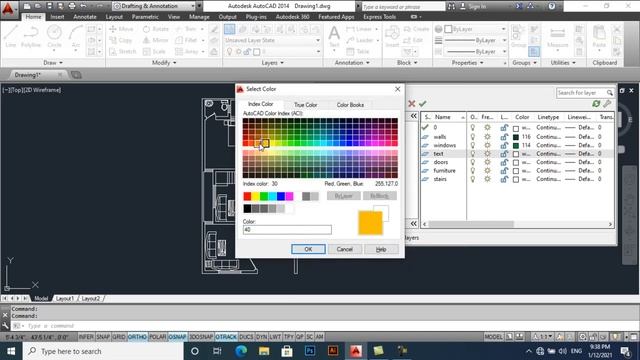Select the Polyline tool
640x360 pixels.
click(x=31, y=36)
